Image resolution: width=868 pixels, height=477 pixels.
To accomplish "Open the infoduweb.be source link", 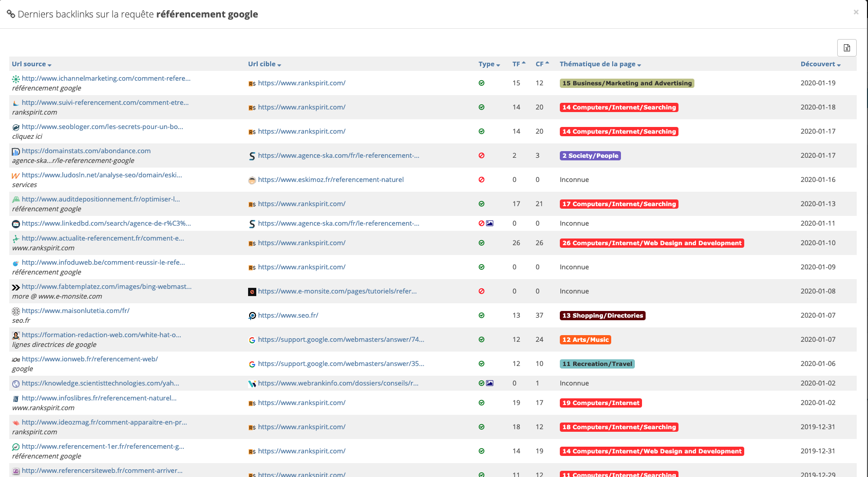I will point(103,263).
